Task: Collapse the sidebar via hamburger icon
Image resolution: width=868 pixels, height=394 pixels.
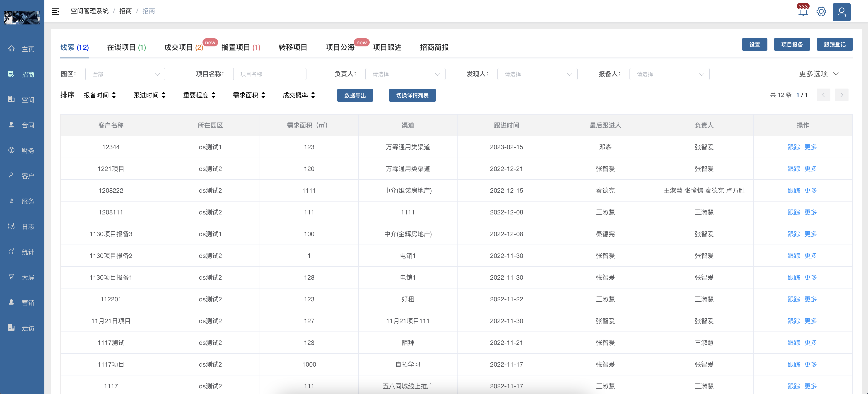Action: point(55,12)
